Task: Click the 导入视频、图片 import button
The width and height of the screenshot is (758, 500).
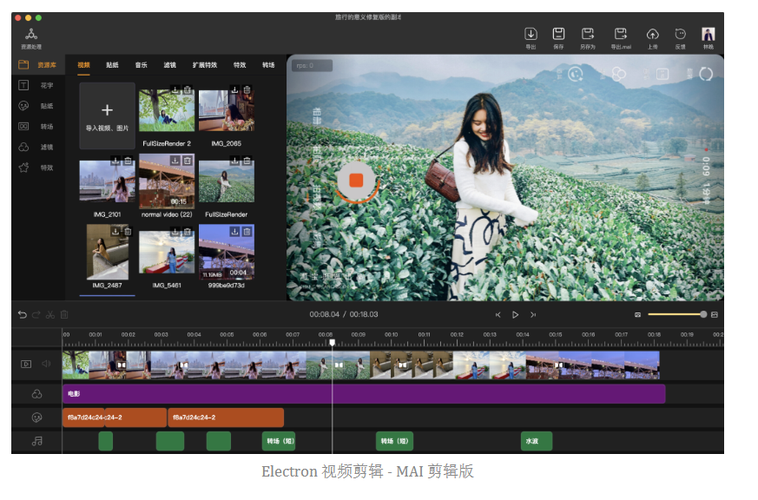Action: click(x=107, y=116)
